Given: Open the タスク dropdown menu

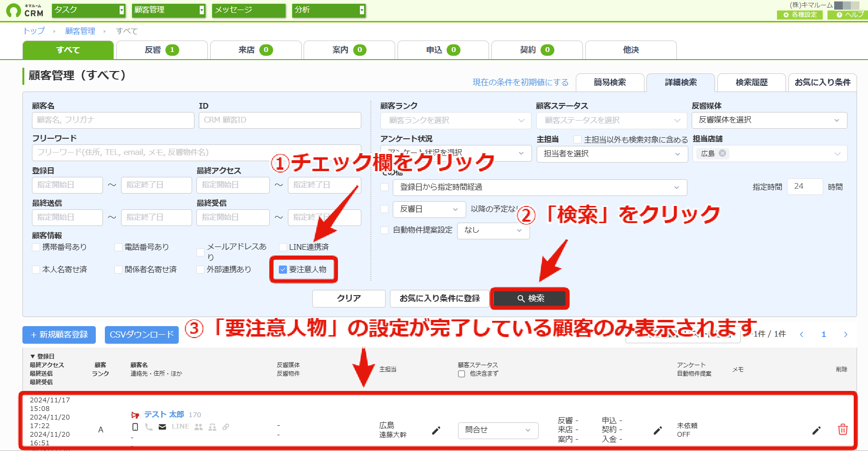Looking at the screenshot, I should [89, 10].
